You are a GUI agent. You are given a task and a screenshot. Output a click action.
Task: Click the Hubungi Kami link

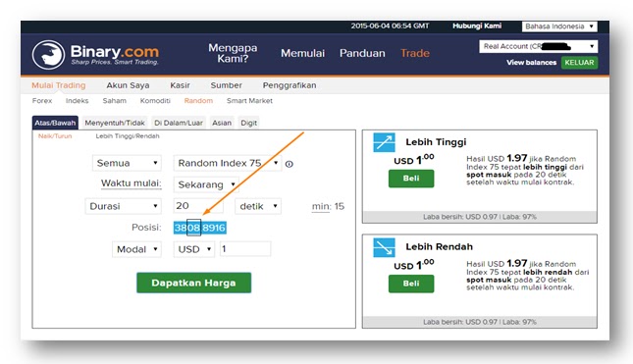(x=477, y=26)
